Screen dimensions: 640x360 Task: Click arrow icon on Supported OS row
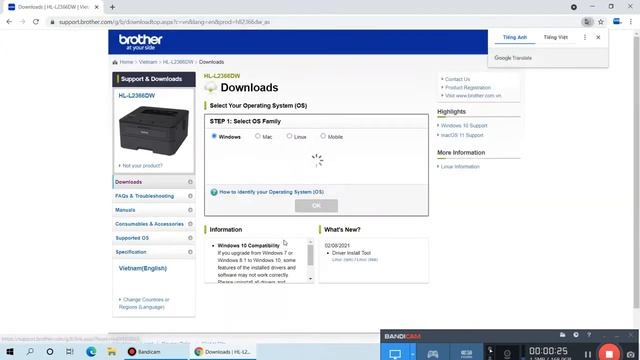point(190,238)
